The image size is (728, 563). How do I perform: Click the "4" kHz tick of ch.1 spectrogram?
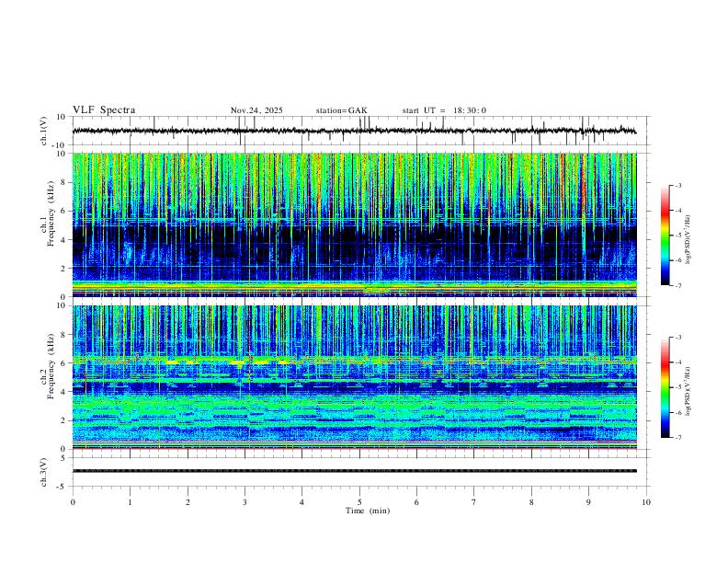(x=63, y=240)
